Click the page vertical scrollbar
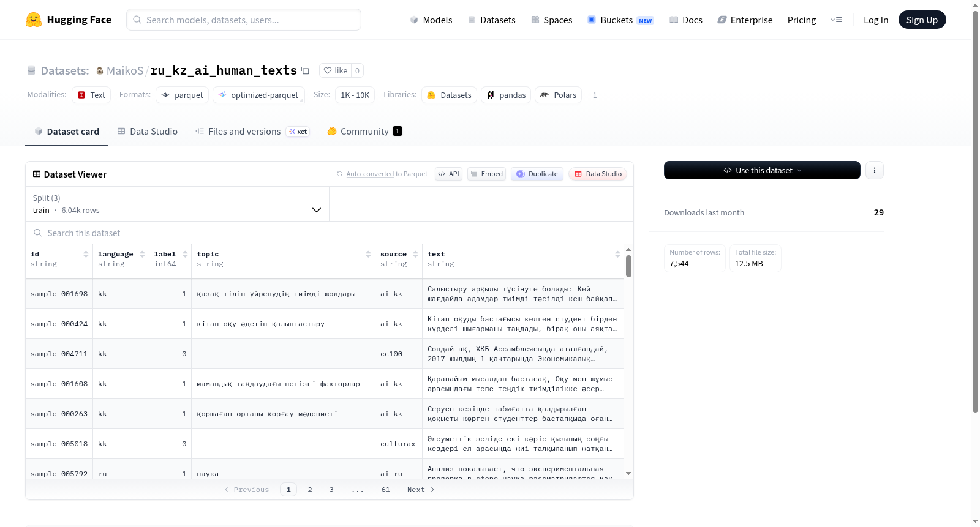The width and height of the screenshot is (980, 527). 975,212
